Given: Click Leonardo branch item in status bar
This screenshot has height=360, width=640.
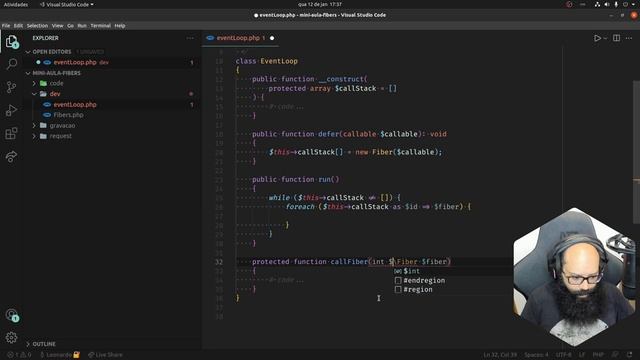Looking at the screenshot, I should coord(60,355).
